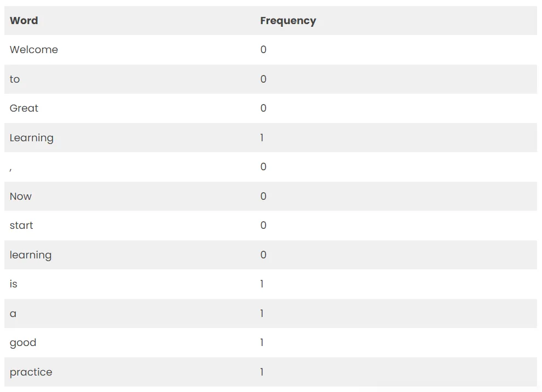Click the 'good' word cell
Screen dimensions: 542x392
click(x=23, y=343)
